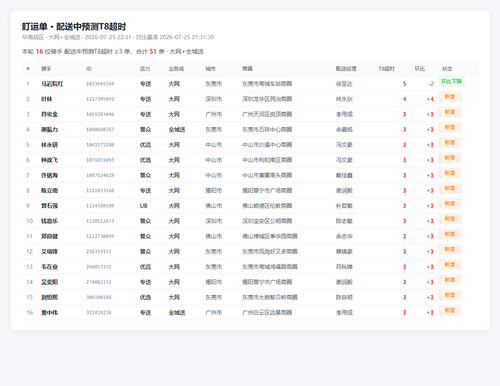Click the 中山市沙溪中心商圈 cell
This screenshot has height=386, width=500.
267,145
